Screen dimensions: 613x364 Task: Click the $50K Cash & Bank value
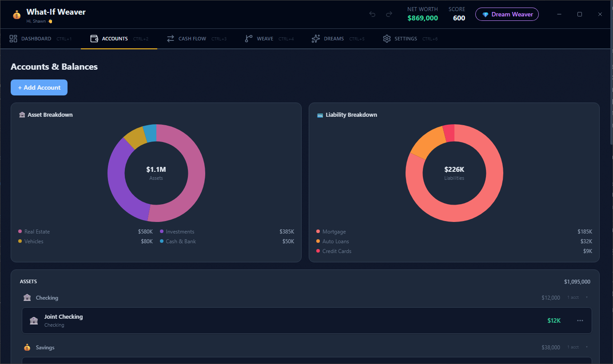tap(288, 241)
